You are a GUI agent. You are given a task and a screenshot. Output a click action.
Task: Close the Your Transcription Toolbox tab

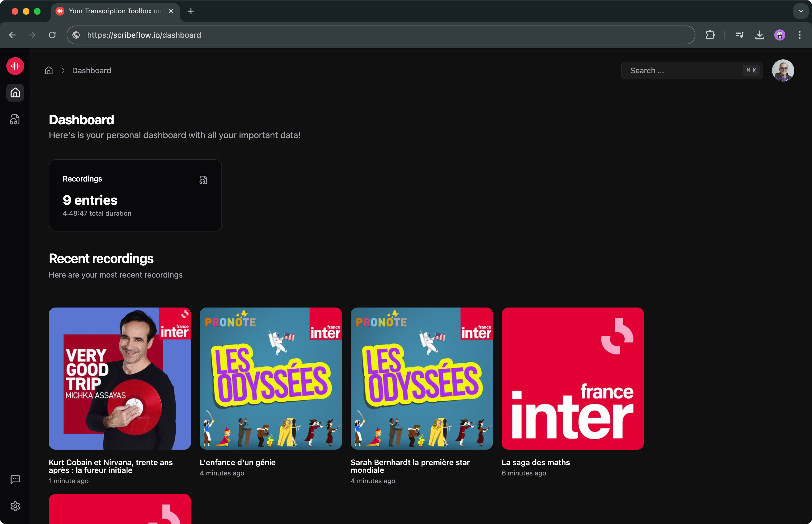click(x=171, y=11)
